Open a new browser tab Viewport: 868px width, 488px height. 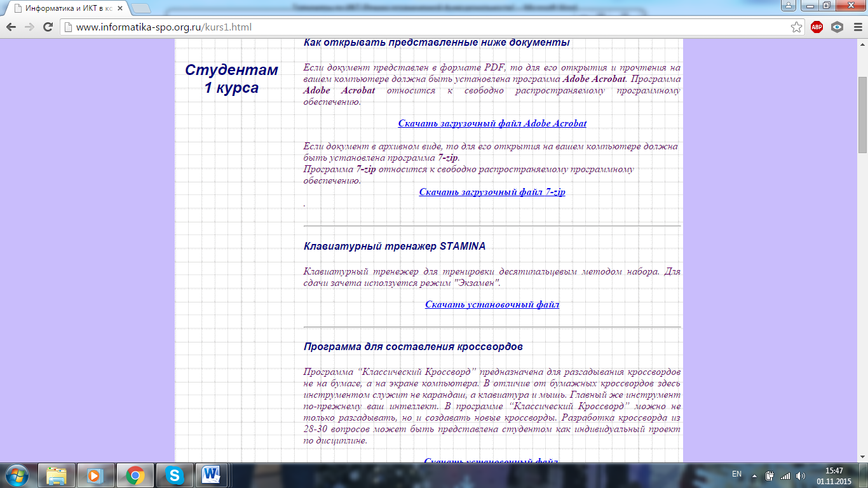pyautogui.click(x=140, y=8)
